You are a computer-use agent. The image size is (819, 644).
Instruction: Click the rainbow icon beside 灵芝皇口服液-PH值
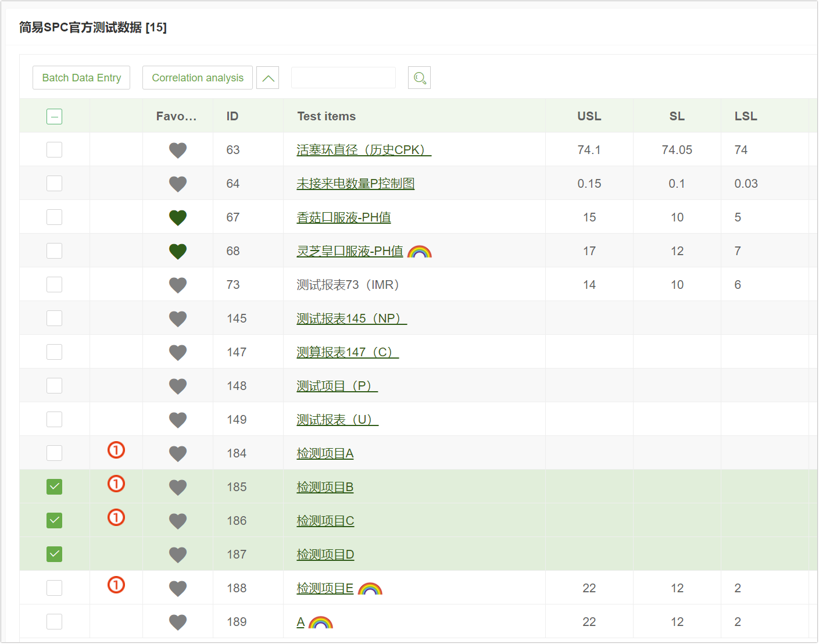tap(419, 252)
